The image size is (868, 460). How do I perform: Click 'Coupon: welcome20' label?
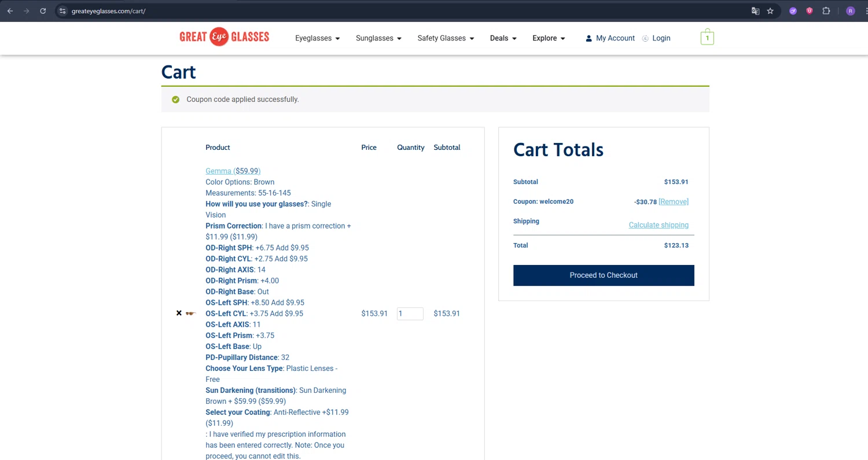point(543,201)
